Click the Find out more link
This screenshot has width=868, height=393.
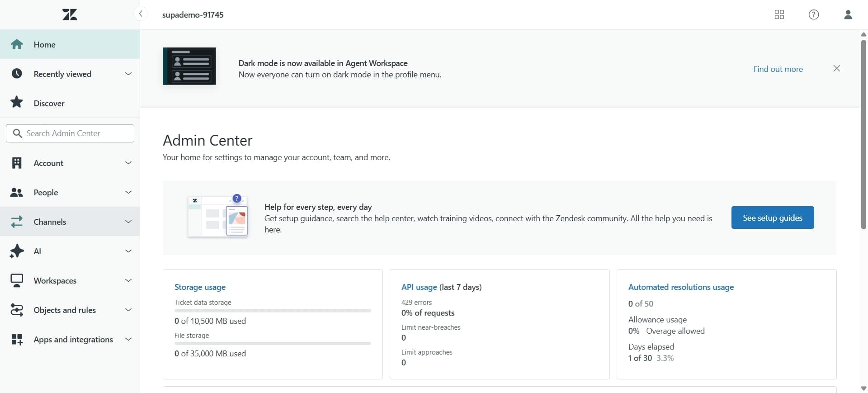click(x=778, y=69)
